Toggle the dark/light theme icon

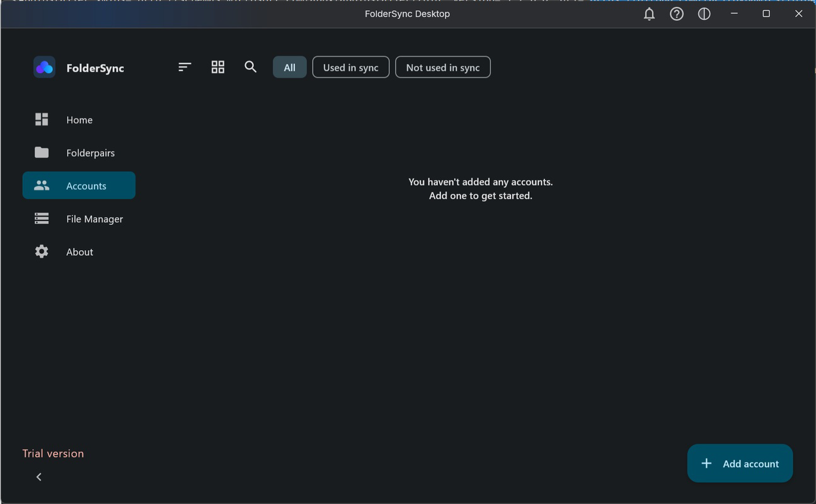pos(704,14)
